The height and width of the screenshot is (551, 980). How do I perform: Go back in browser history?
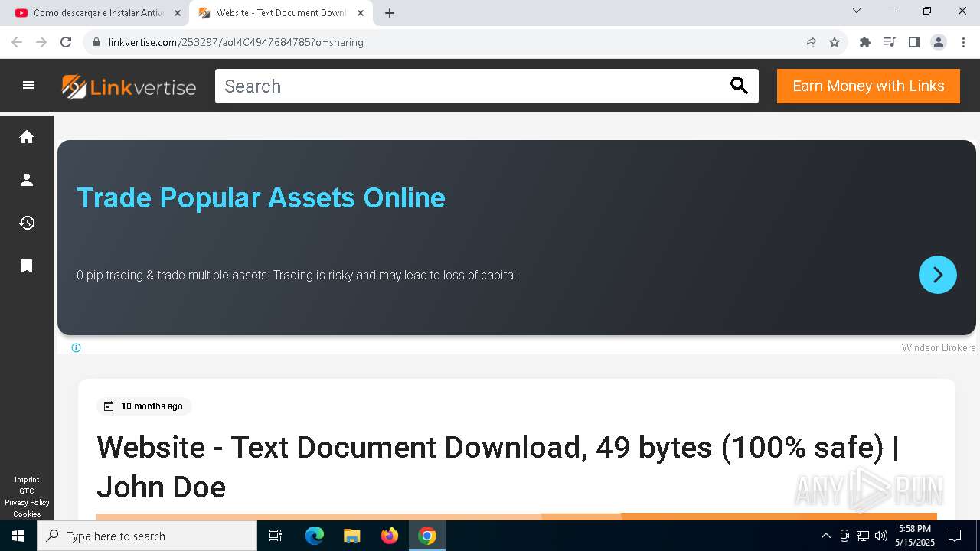[x=17, y=42]
